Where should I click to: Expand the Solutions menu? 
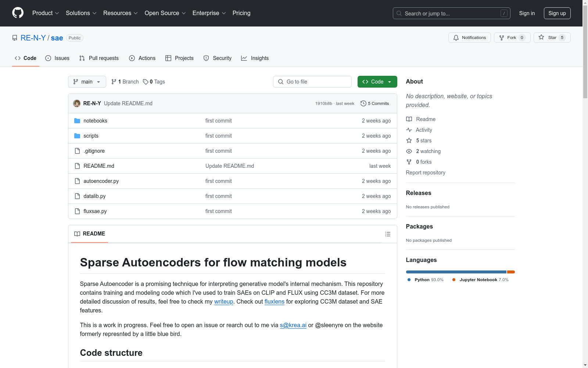pos(81,13)
